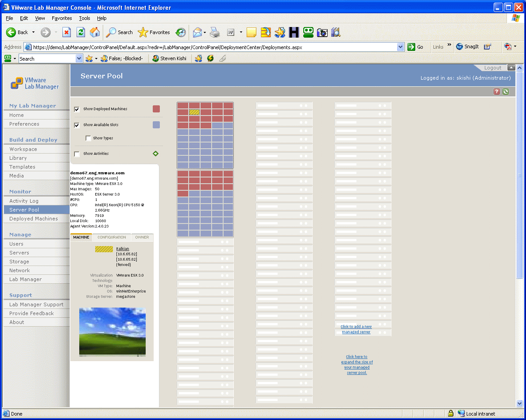
Task: Click in the Search toolbar input field
Action: pyautogui.click(x=47, y=59)
